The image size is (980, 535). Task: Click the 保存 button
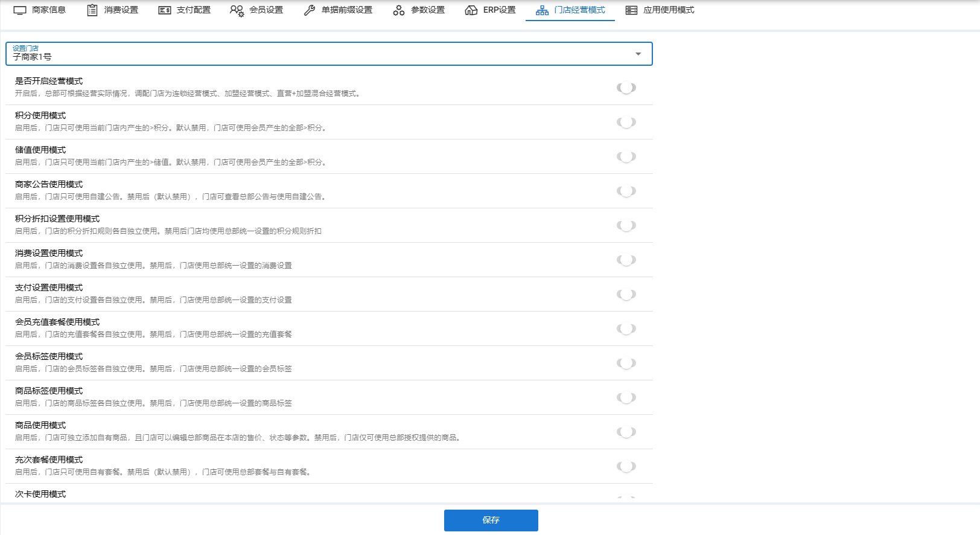[491, 520]
